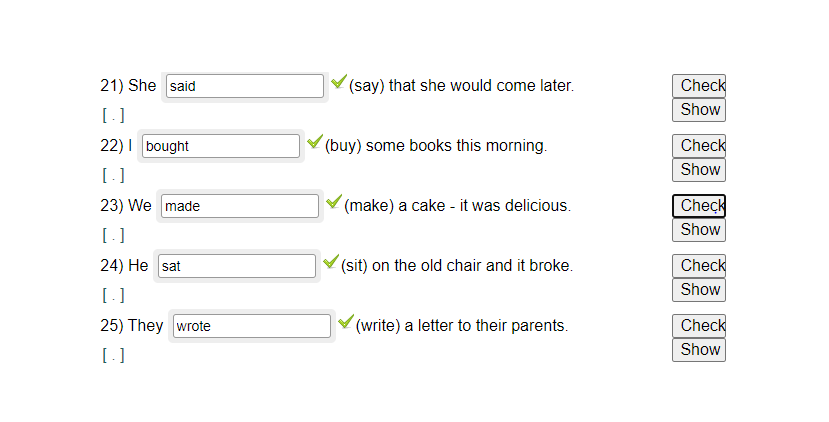
Task: Click into the field containing 'sat'
Action: click(x=236, y=266)
